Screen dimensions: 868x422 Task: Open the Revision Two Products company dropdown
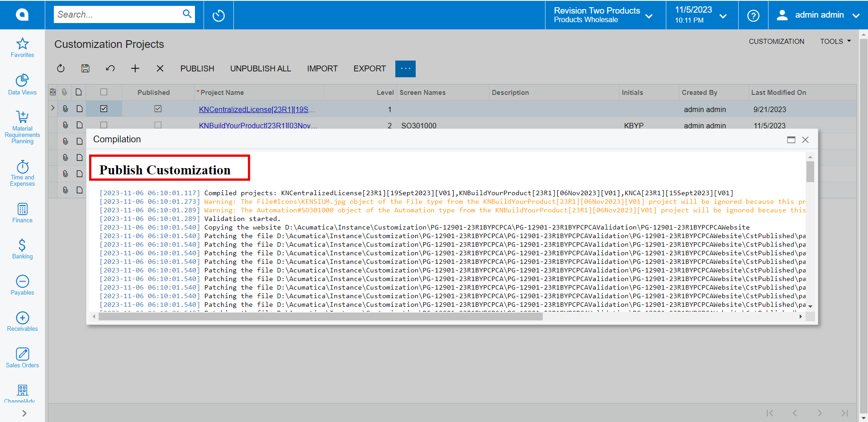605,15
